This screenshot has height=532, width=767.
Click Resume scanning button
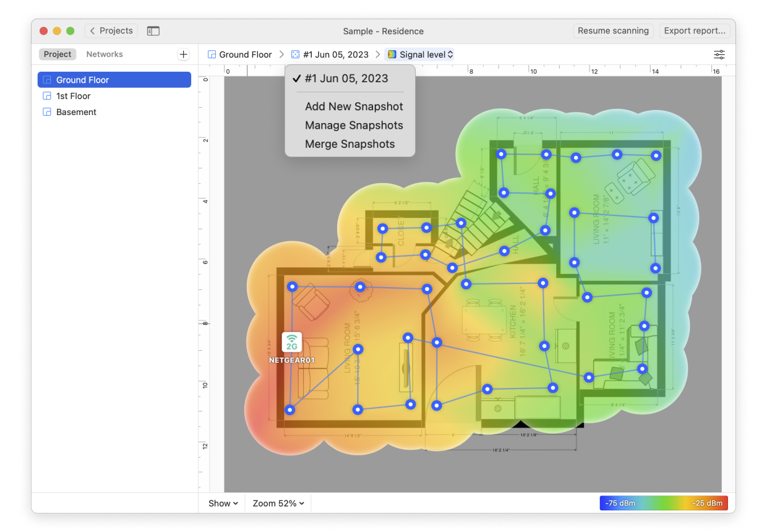pyautogui.click(x=613, y=31)
